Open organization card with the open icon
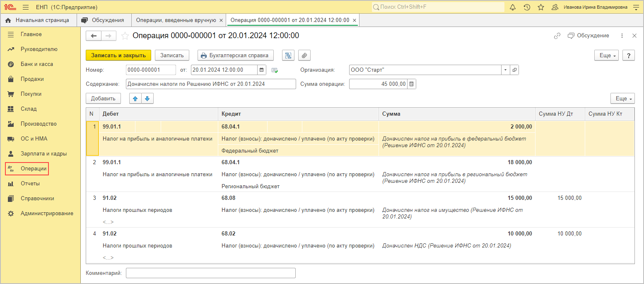Screen dimensions: 644x284 coord(514,70)
